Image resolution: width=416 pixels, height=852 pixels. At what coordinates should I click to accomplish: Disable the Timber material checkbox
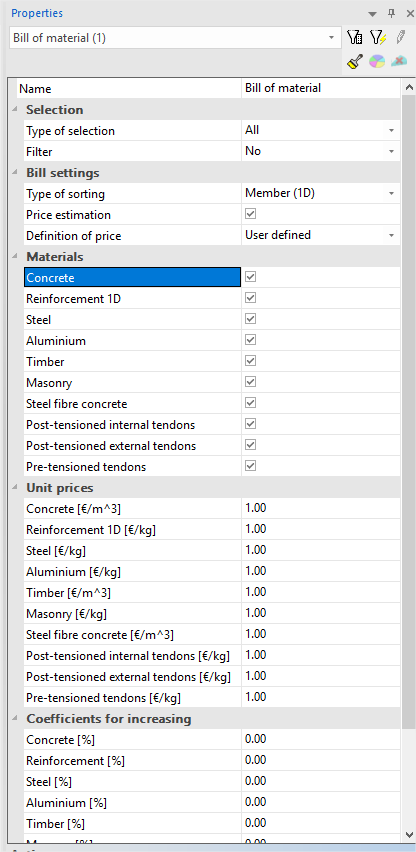[250, 361]
